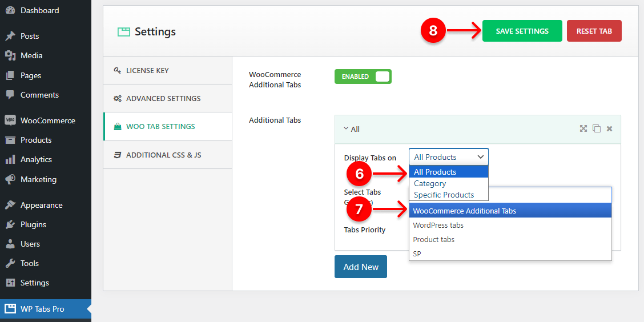644x322 pixels.
Task: Open WOO TAB SETTINGS tab
Action: pyautogui.click(x=168, y=127)
